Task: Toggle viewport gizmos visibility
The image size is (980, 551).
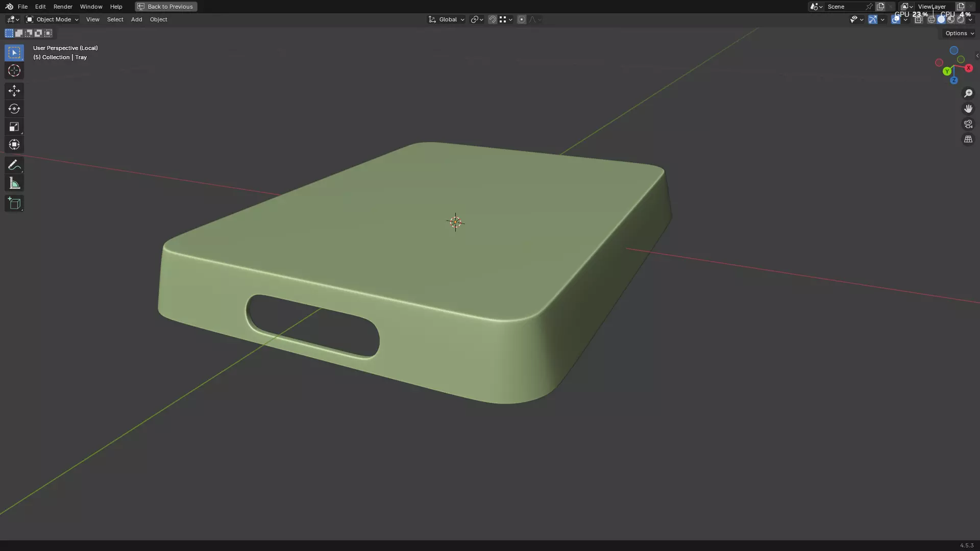Action: tap(873, 19)
